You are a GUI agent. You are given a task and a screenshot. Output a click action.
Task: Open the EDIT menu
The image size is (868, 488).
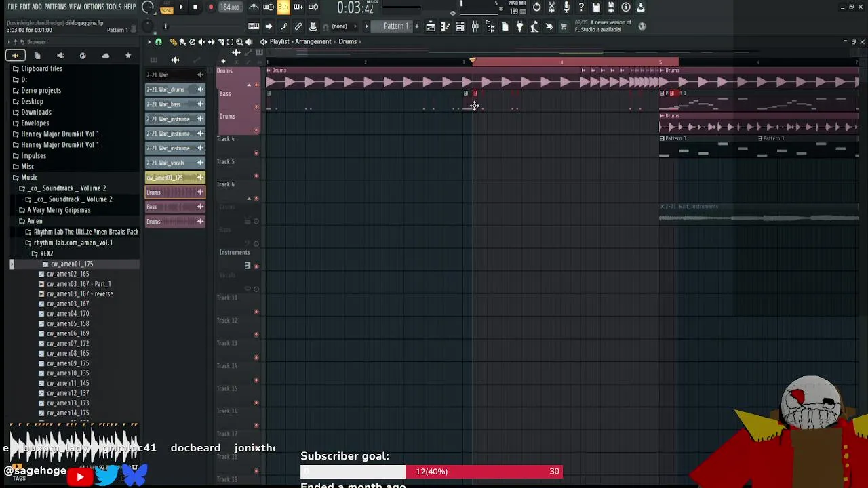click(x=24, y=7)
